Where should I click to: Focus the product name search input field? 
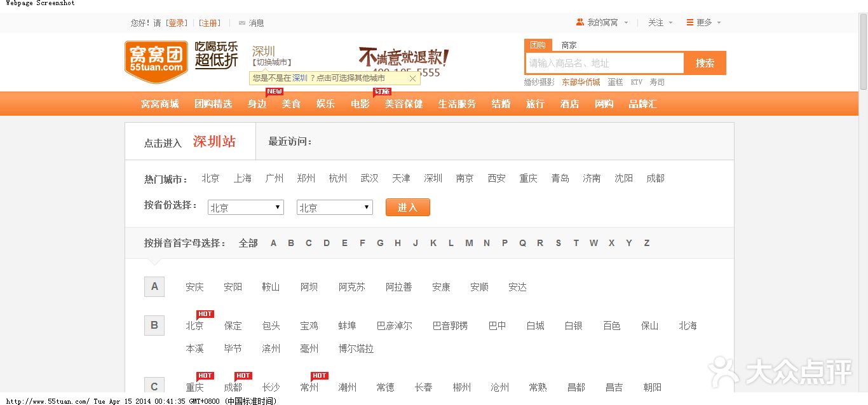(604, 63)
